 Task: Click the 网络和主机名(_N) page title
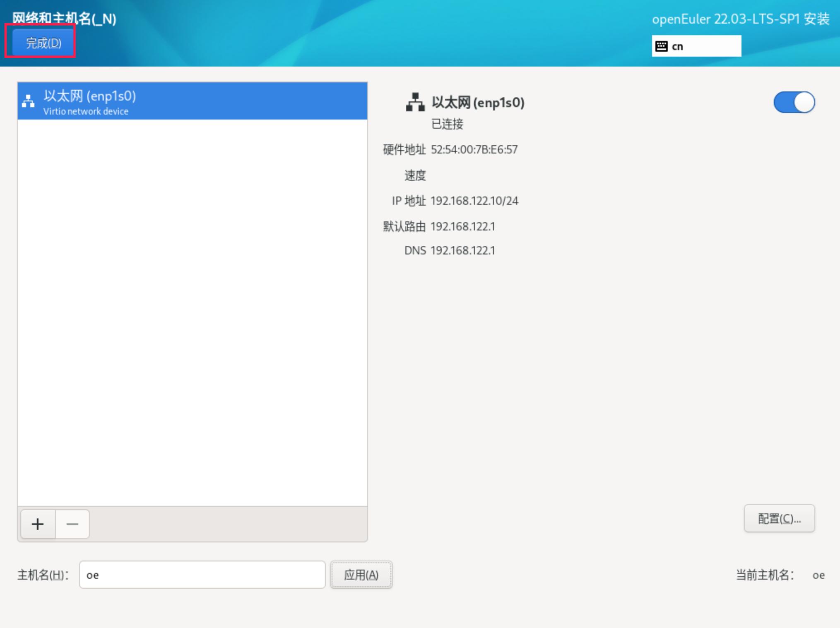click(x=64, y=19)
